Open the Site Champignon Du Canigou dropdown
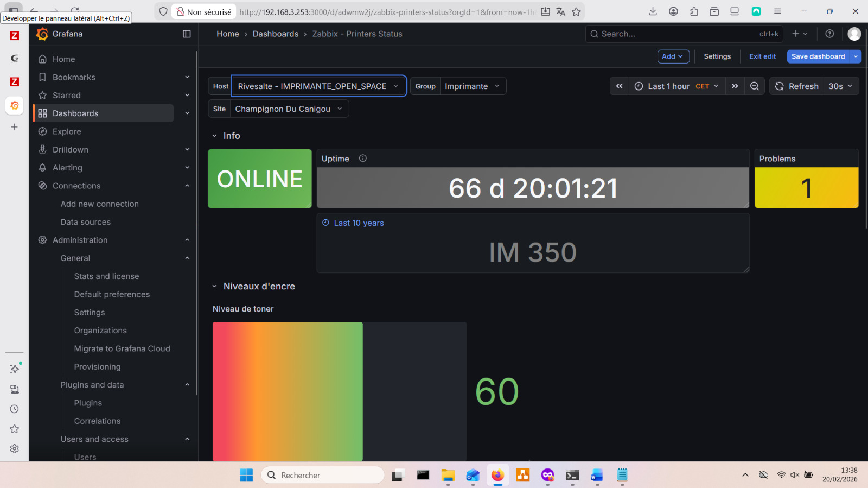 tap(289, 109)
